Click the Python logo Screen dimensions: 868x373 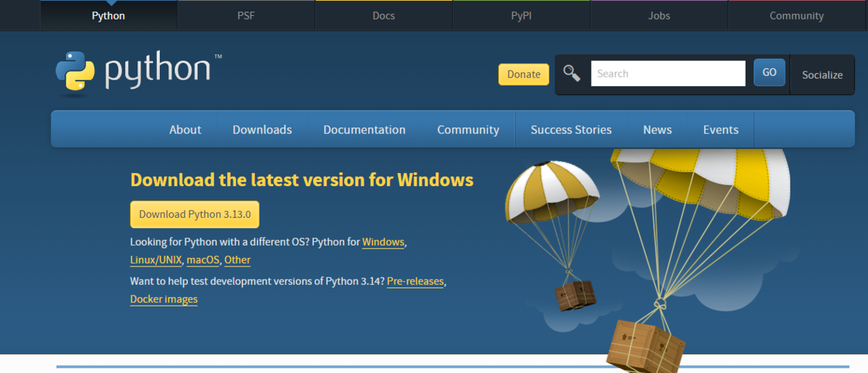[x=139, y=72]
